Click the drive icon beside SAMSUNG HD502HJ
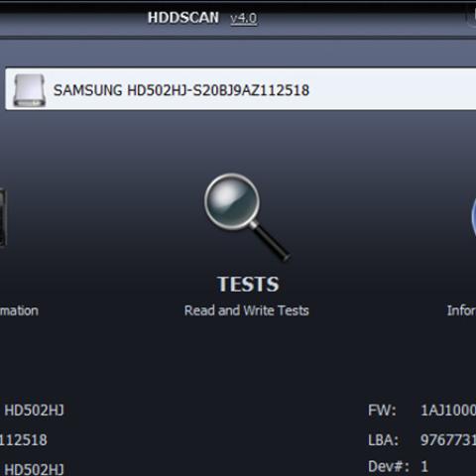This screenshot has height=476, width=476. [29, 90]
